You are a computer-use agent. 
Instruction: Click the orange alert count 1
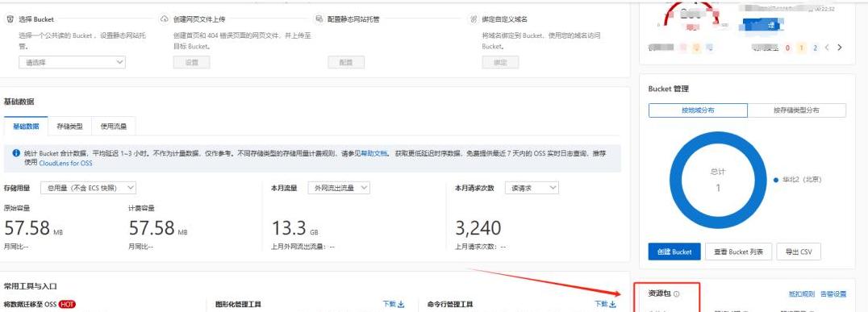(x=801, y=48)
